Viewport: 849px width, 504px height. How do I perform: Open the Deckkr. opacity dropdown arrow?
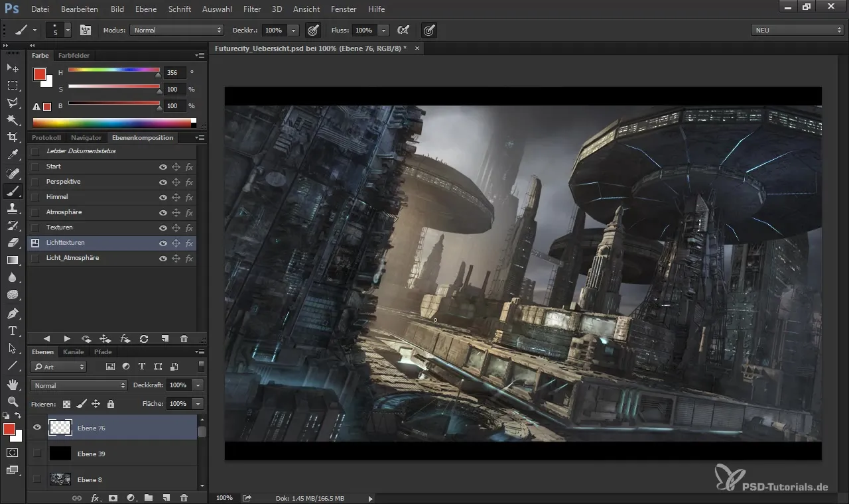pyautogui.click(x=294, y=30)
